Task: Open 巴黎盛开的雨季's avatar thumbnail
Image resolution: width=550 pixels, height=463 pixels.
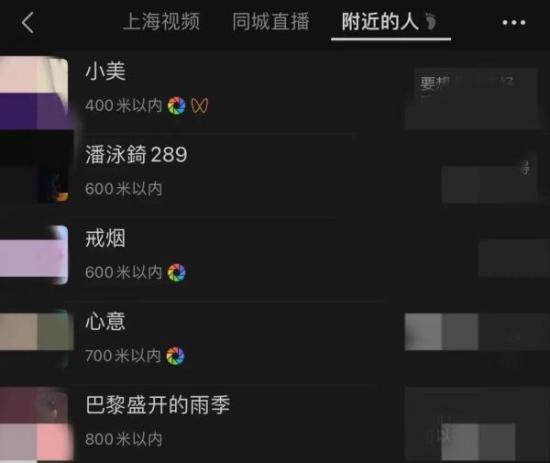Action: pyautogui.click(x=34, y=427)
